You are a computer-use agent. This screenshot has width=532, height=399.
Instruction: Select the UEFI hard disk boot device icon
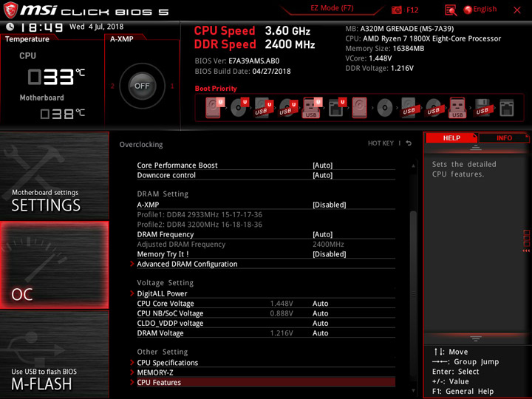[x=215, y=108]
